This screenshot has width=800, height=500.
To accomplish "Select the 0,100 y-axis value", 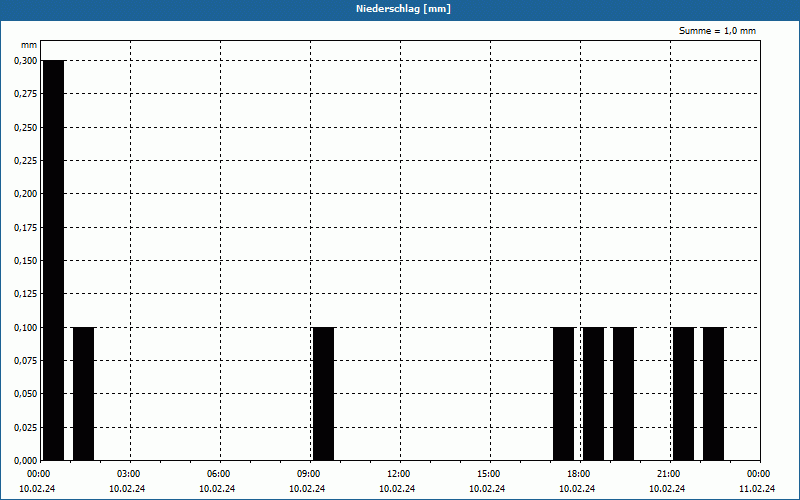I will point(26,328).
